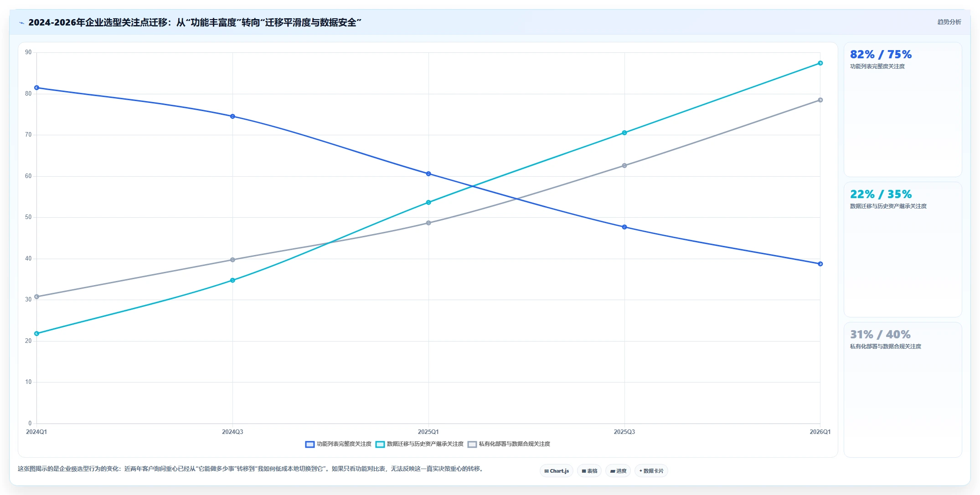The width and height of the screenshot is (980, 495).
Task: Click the 私有化部署与数据合规关注度 card caption
Action: pyautogui.click(x=886, y=347)
